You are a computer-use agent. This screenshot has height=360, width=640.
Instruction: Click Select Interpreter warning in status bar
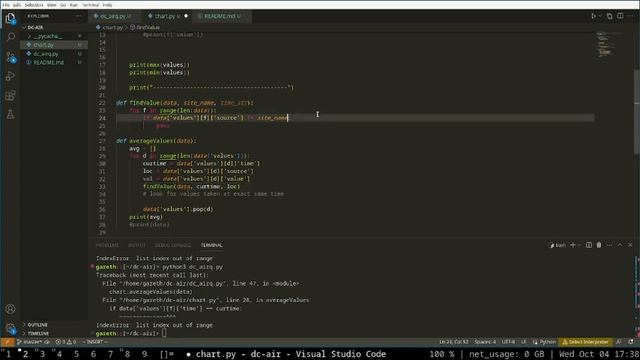[x=586, y=342]
